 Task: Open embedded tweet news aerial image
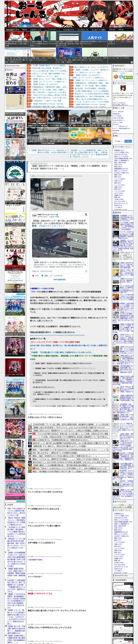tap(60, 243)
